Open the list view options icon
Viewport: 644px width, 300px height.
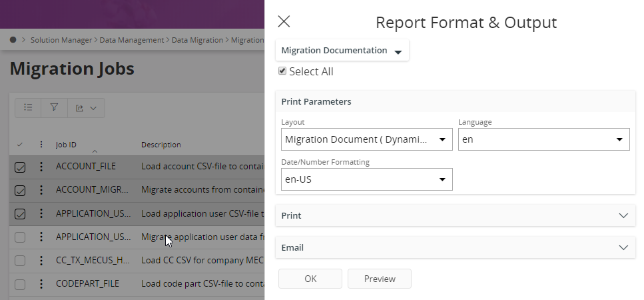28,107
